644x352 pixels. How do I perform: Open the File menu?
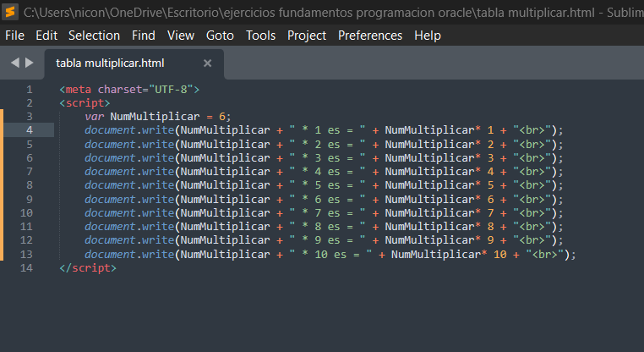tap(14, 36)
